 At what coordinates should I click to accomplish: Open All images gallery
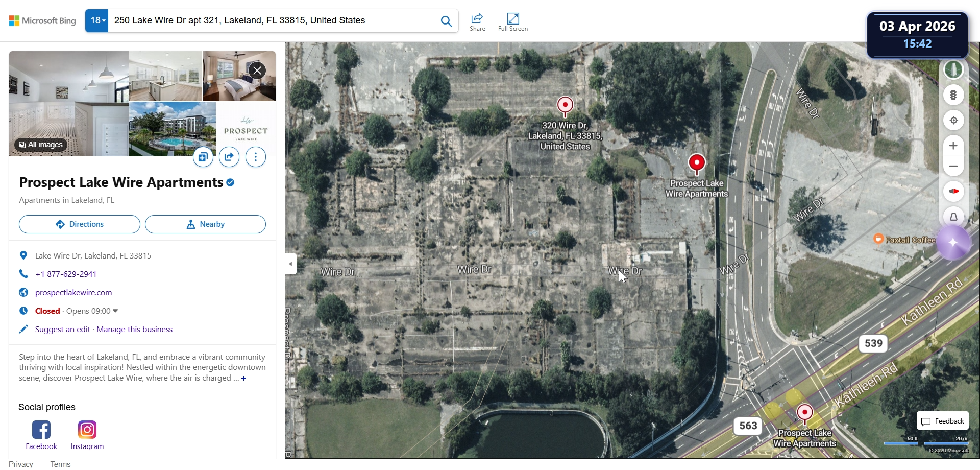click(41, 145)
